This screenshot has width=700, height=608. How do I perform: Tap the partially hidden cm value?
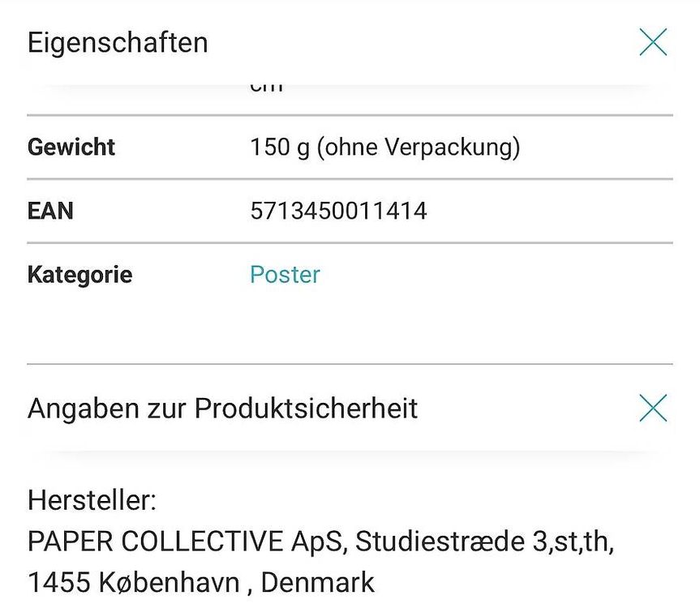tap(267, 88)
